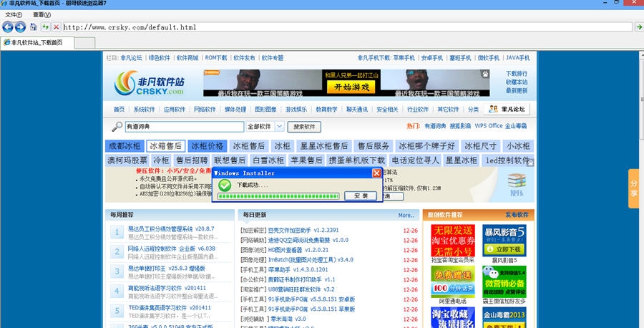Viewport: 644px width, 328px height.
Task: Click 最新更新 link
Action: point(516,90)
